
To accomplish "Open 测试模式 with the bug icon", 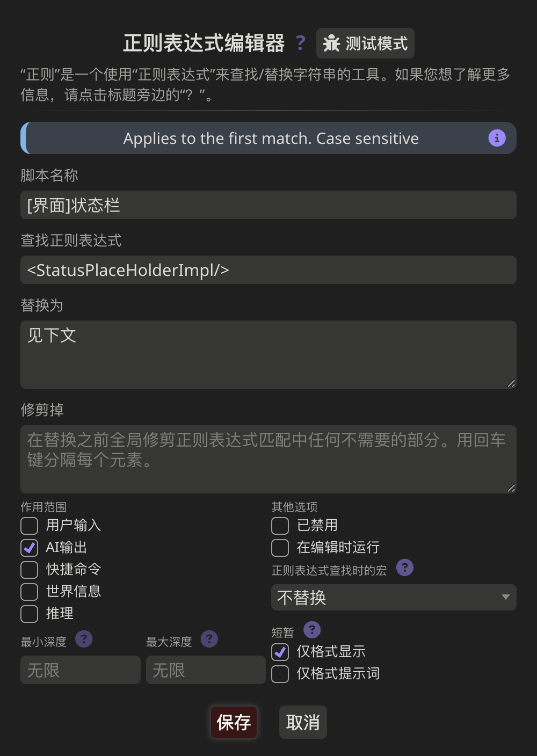I will click(x=365, y=43).
